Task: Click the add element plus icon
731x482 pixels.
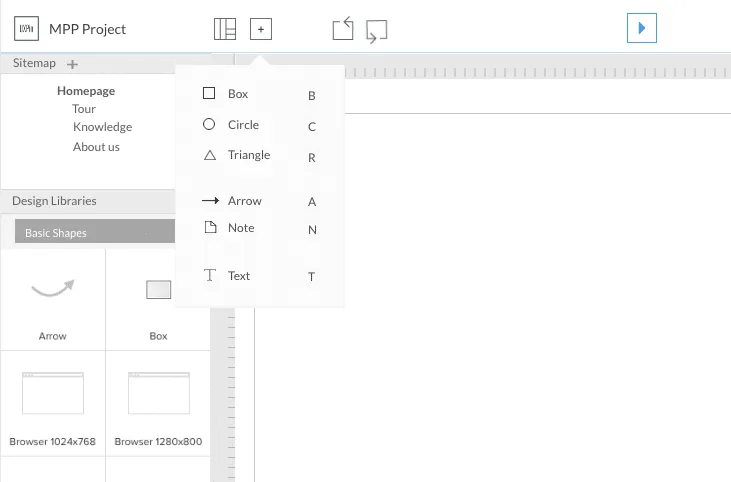Action: click(x=261, y=29)
